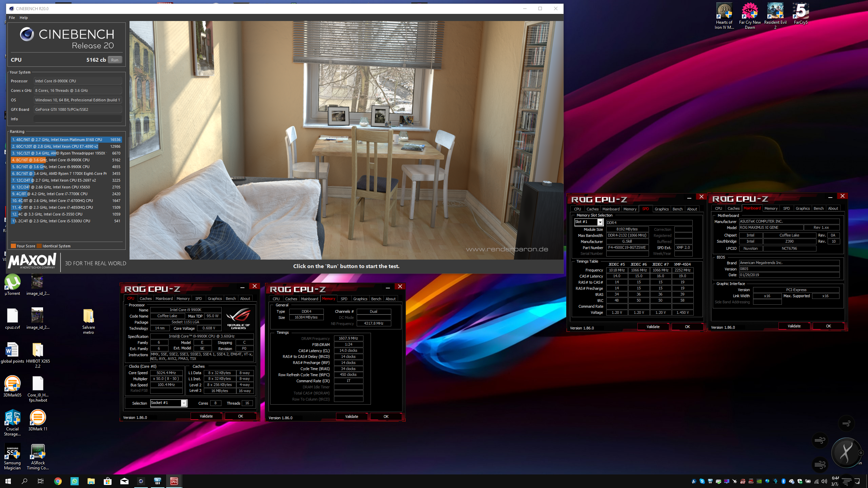Image resolution: width=868 pixels, height=488 pixels.
Task: Open the Socket #1 selection dropdown
Action: (x=183, y=403)
